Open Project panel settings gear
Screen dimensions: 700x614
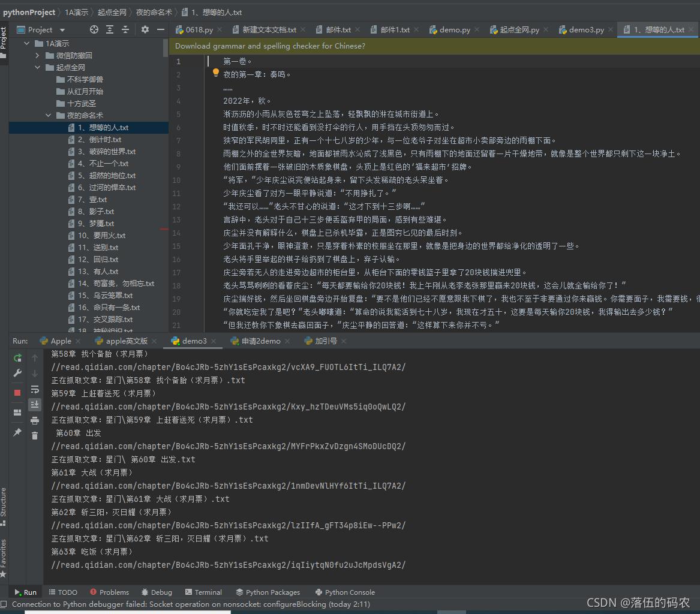144,29
